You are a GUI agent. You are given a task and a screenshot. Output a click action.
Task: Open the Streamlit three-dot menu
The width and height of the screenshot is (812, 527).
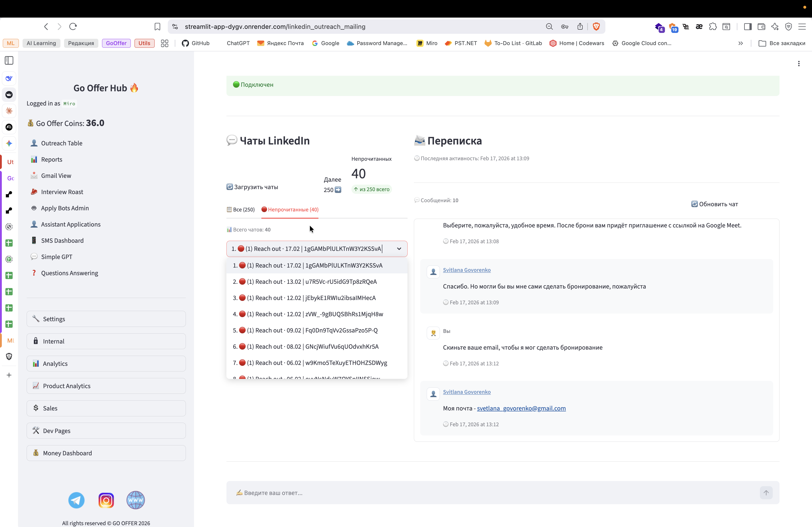pos(799,63)
